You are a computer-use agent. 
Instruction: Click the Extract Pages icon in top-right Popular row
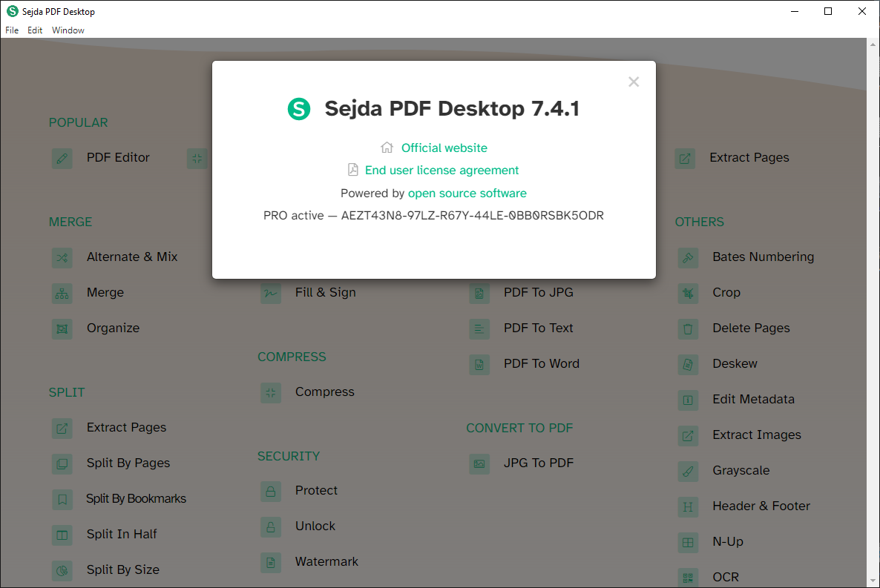(686, 159)
